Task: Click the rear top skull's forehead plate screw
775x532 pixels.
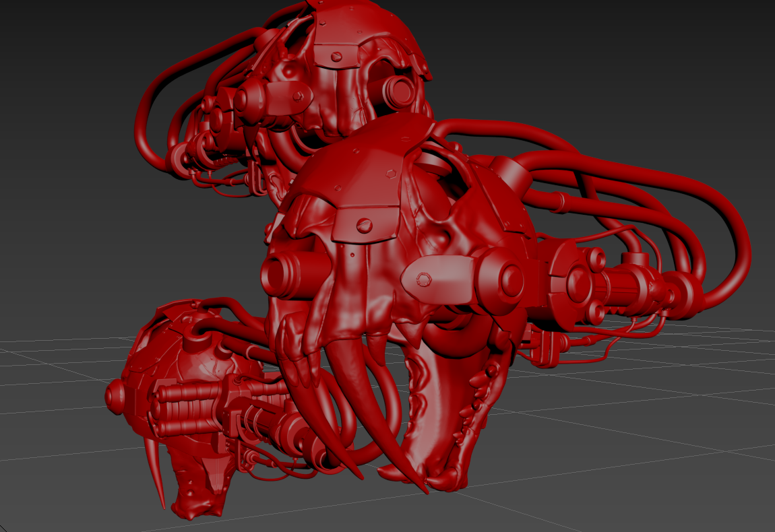Action: 337,56
